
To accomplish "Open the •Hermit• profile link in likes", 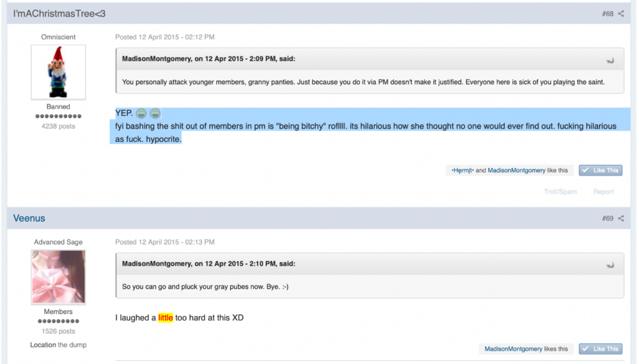I will (463, 171).
